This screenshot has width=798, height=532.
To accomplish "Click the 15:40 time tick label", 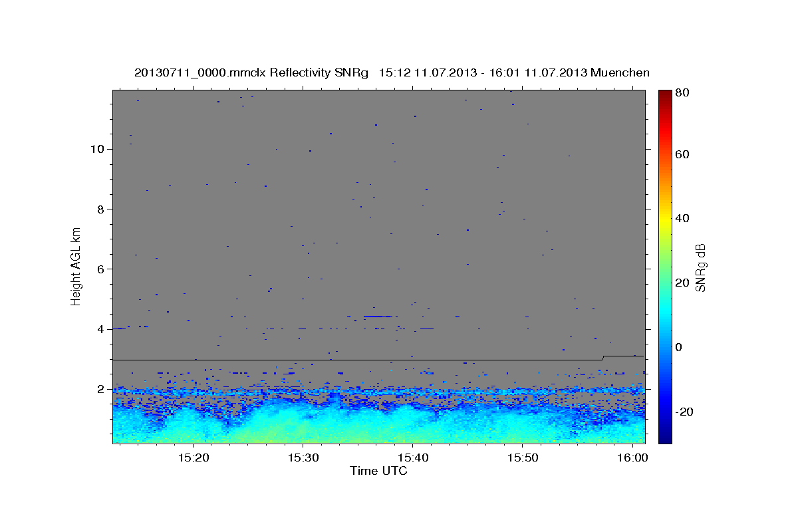I will [412, 458].
